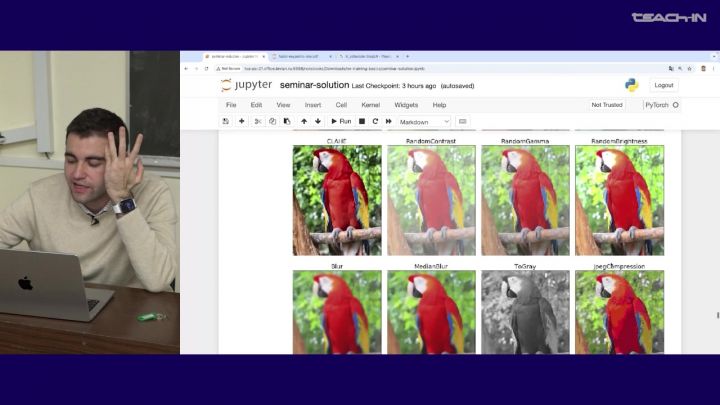Open the cell type Markdown dropdown
This screenshot has height=405, width=720.
tap(424, 121)
